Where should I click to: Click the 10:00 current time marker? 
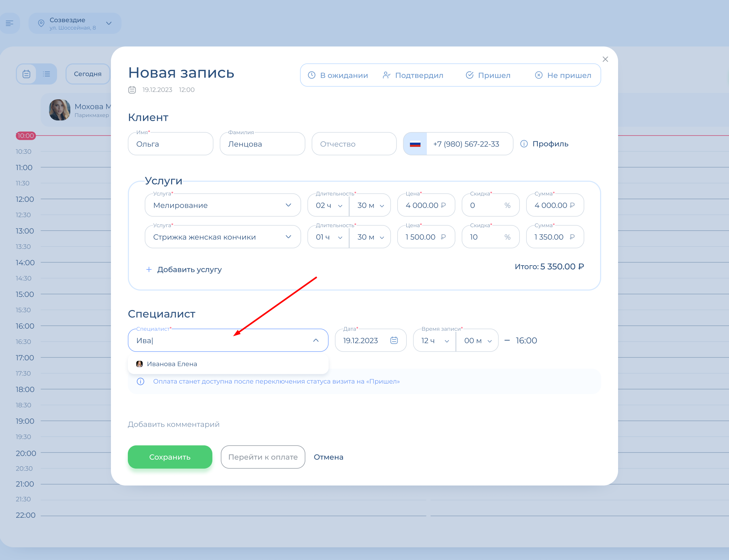pyautogui.click(x=26, y=136)
